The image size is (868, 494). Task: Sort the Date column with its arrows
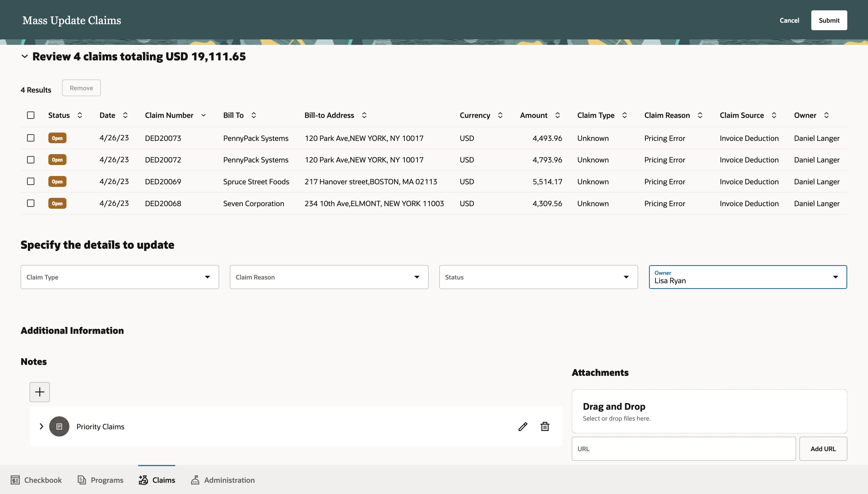tap(125, 115)
